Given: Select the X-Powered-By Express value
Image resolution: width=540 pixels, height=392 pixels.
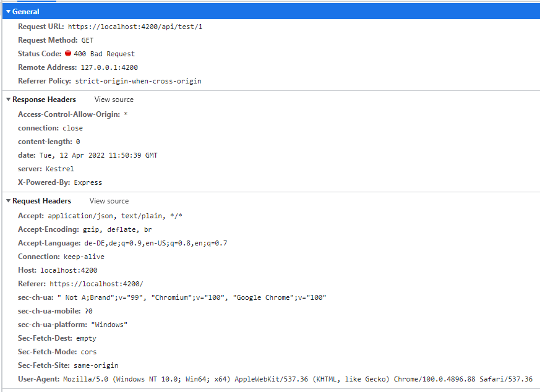Looking at the screenshot, I should click(88, 182).
